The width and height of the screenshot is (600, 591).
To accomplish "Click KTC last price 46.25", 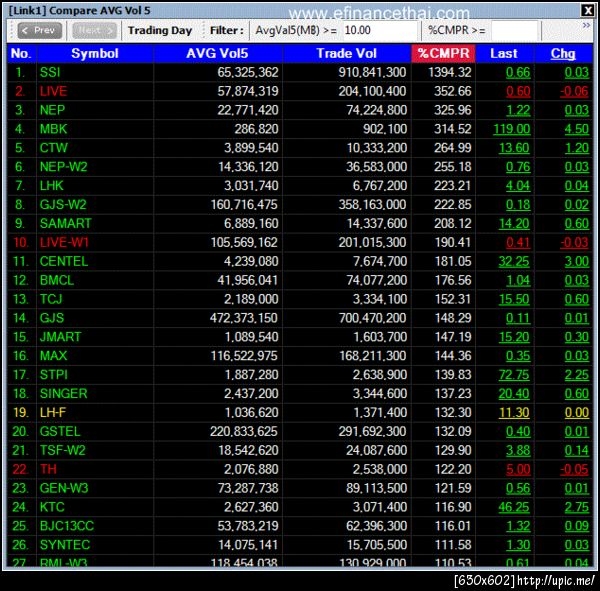I will coord(514,507).
